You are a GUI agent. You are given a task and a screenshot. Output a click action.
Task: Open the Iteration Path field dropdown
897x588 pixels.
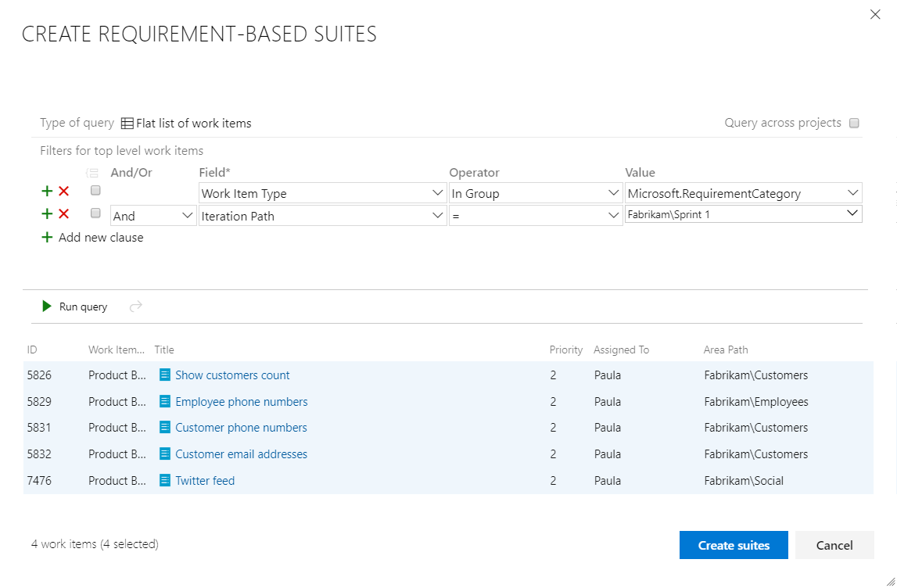pyautogui.click(x=323, y=216)
